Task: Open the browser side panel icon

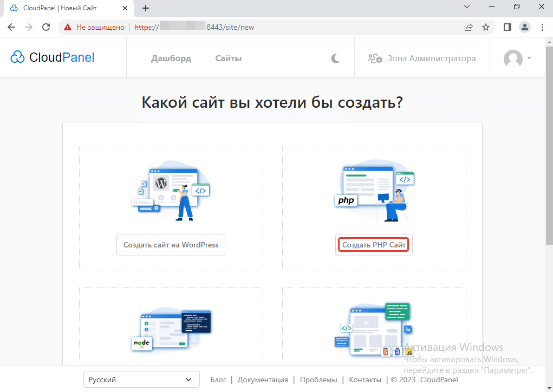Action: 508,27
